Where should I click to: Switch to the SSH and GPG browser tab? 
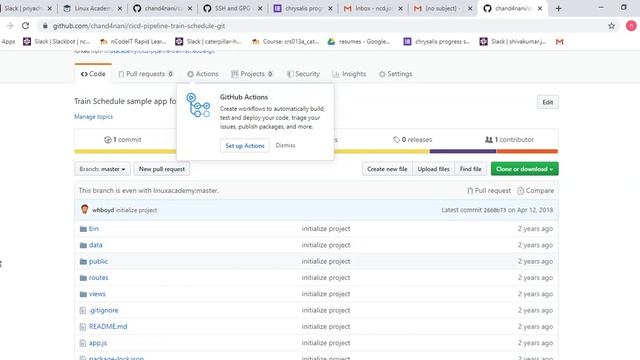tap(232, 8)
